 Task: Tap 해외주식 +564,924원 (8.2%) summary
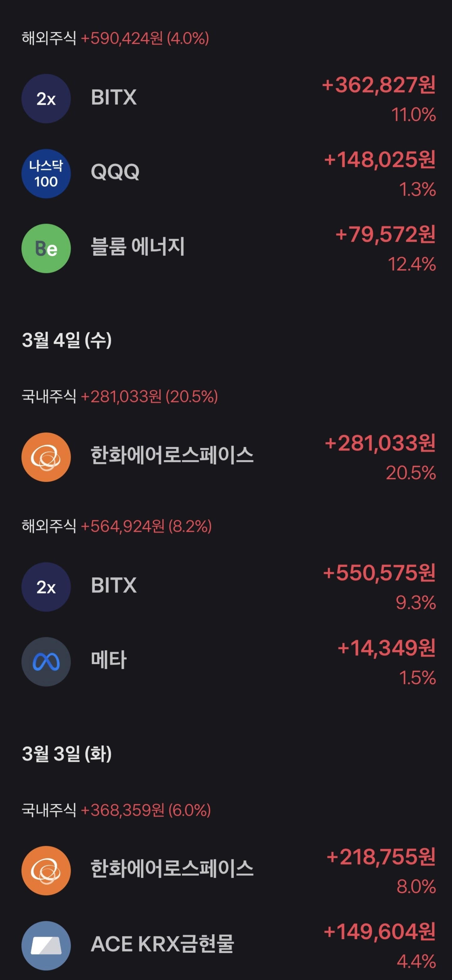[117, 526]
